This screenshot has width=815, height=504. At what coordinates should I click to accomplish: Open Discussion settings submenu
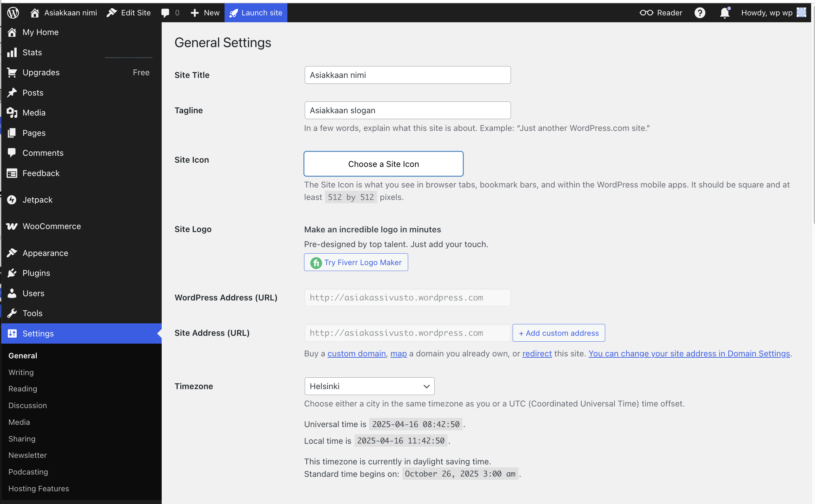[x=28, y=405]
